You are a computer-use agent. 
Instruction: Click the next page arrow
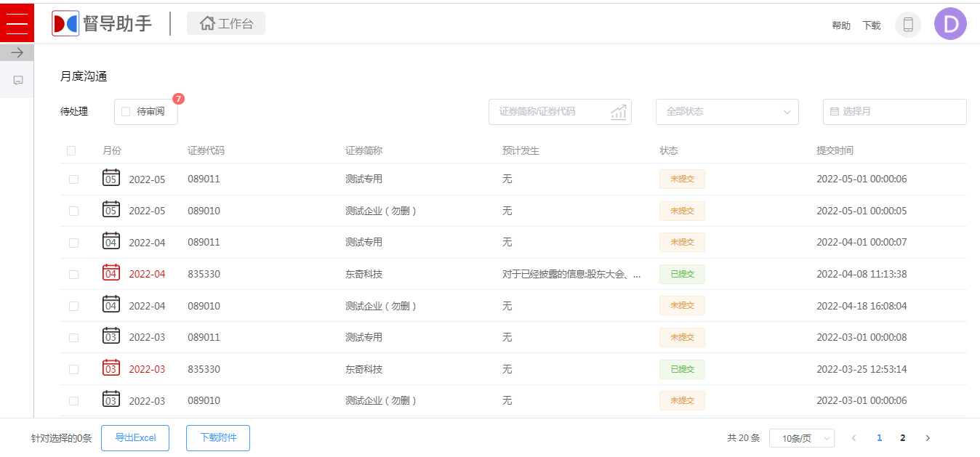[x=928, y=438]
